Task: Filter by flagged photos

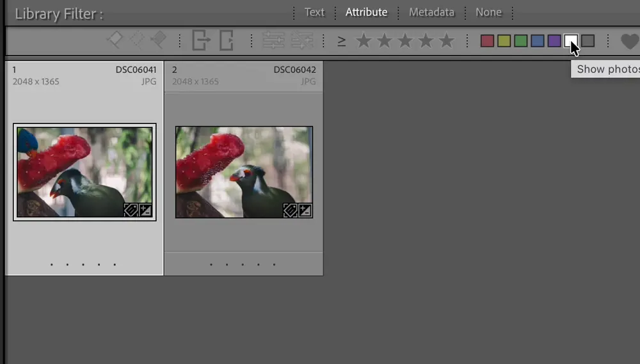Action: tap(115, 40)
